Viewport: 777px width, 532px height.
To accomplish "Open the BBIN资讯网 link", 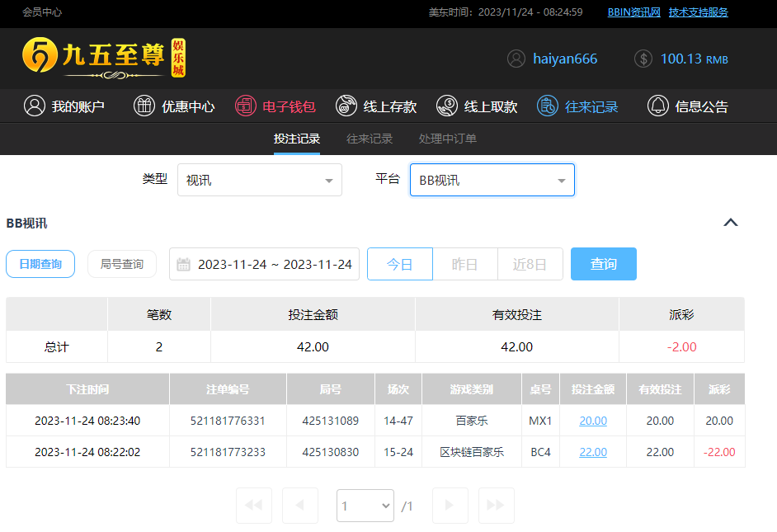I will 633,12.
